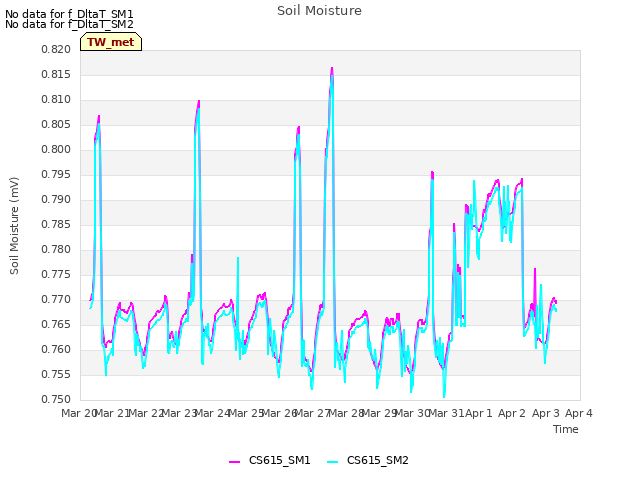Click the 0.760 y-axis tick label

pyautogui.click(x=56, y=350)
